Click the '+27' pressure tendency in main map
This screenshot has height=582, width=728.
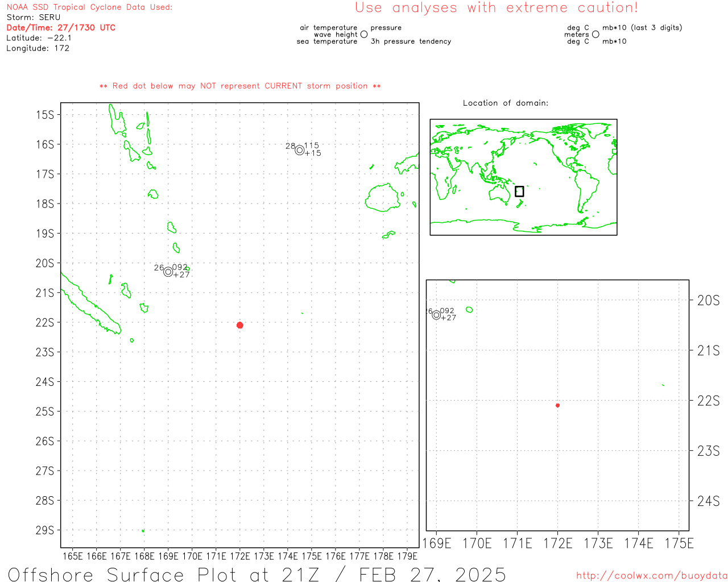(181, 275)
